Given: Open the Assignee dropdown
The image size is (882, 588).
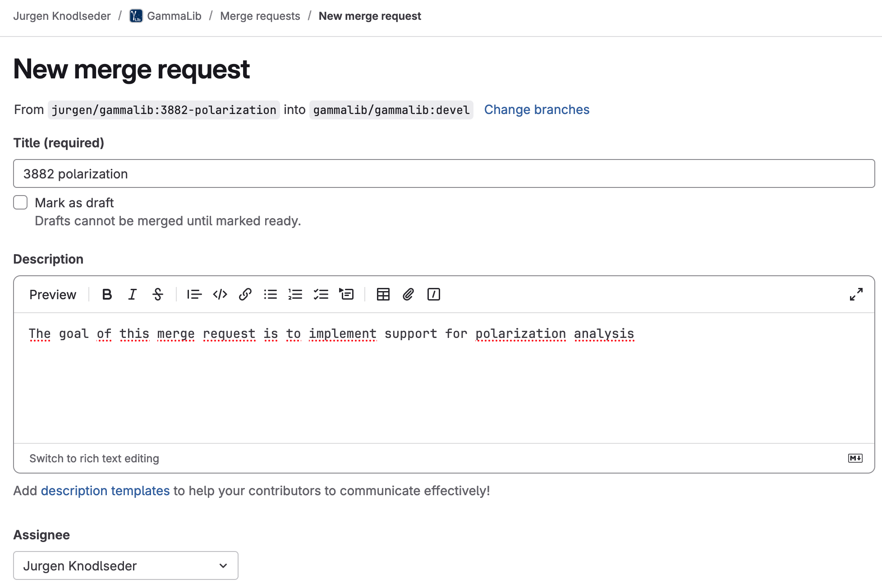Looking at the screenshot, I should (126, 565).
